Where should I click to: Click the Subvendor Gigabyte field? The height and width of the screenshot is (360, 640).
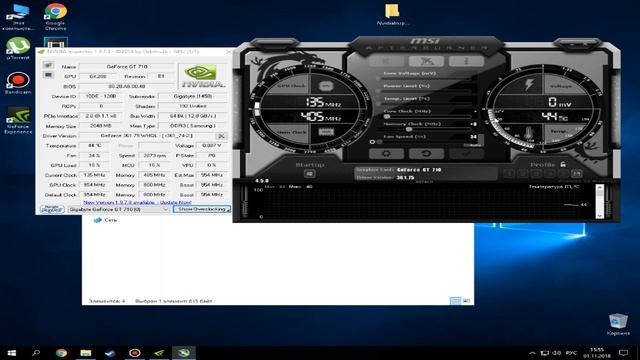click(x=193, y=96)
